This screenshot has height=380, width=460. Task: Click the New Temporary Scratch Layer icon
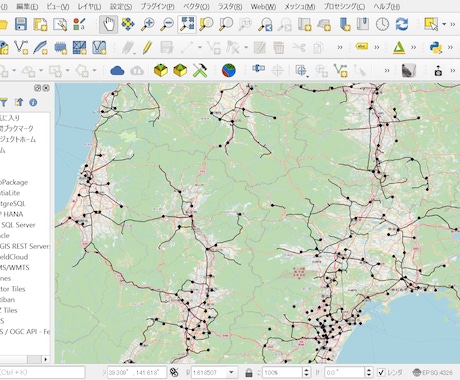tap(60, 48)
